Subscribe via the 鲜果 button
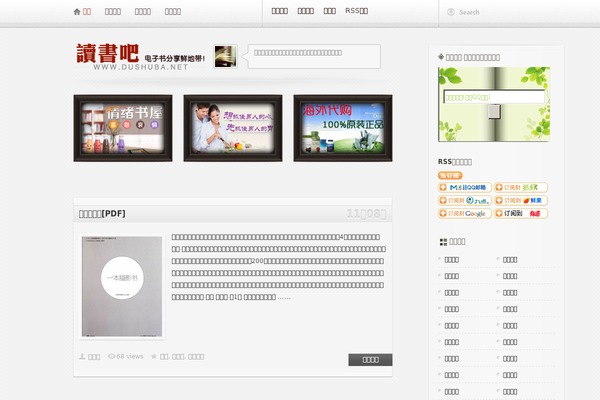This screenshot has height=400, width=600. (x=521, y=201)
